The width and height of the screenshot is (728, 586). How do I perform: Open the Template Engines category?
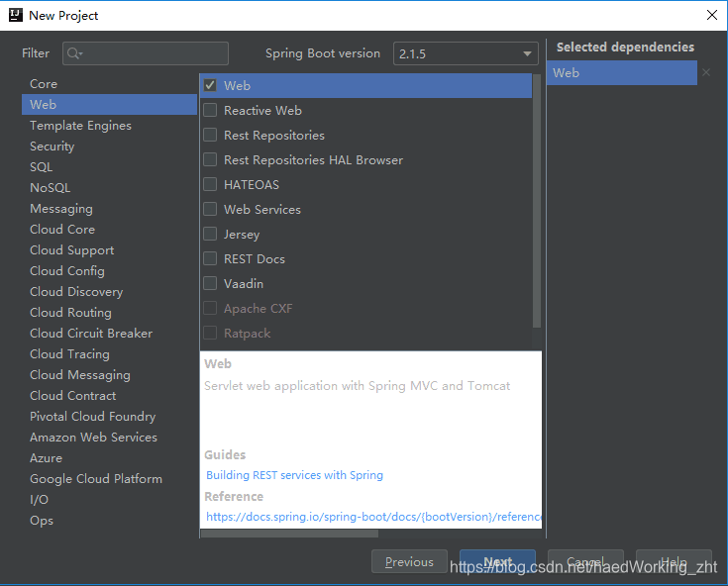[110, 126]
